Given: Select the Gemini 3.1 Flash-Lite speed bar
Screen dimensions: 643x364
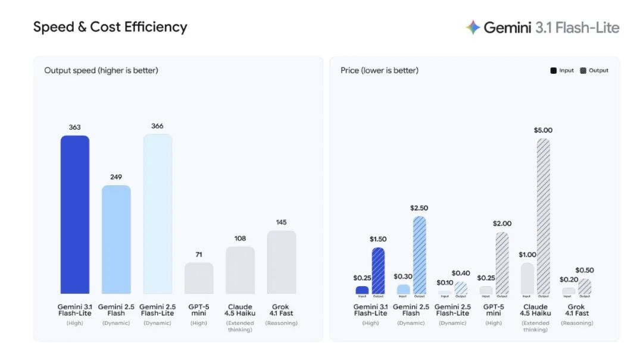Looking at the screenshot, I should point(74,214).
